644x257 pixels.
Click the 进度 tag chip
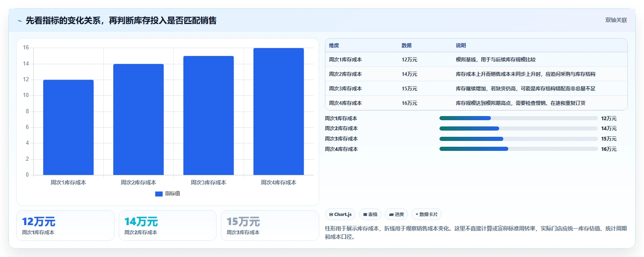click(396, 214)
